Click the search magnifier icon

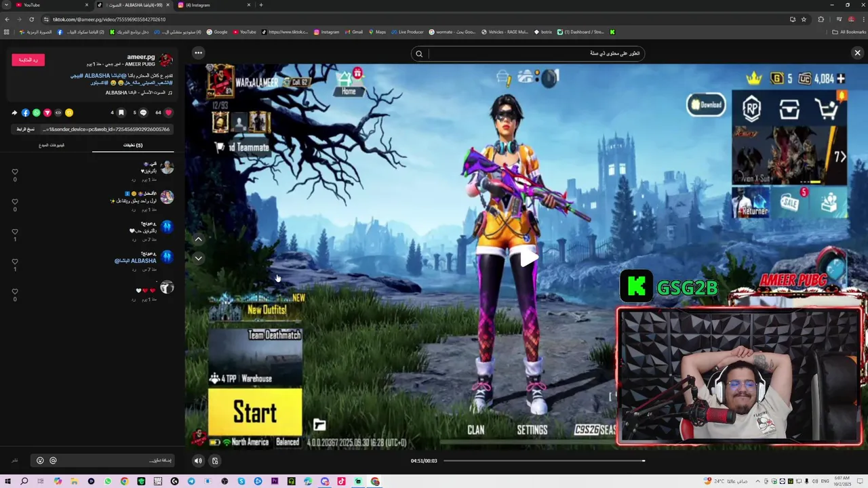tap(419, 54)
